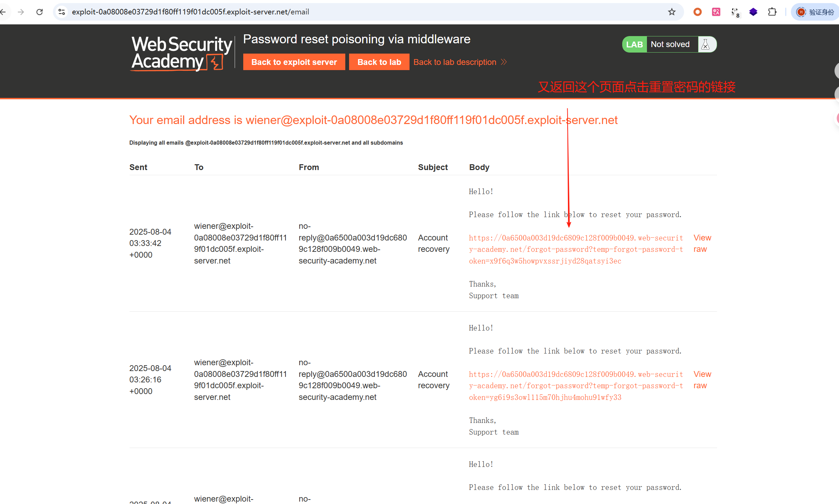839x504 pixels.
Task: Open the browser extensions puzzle icon
Action: (772, 12)
